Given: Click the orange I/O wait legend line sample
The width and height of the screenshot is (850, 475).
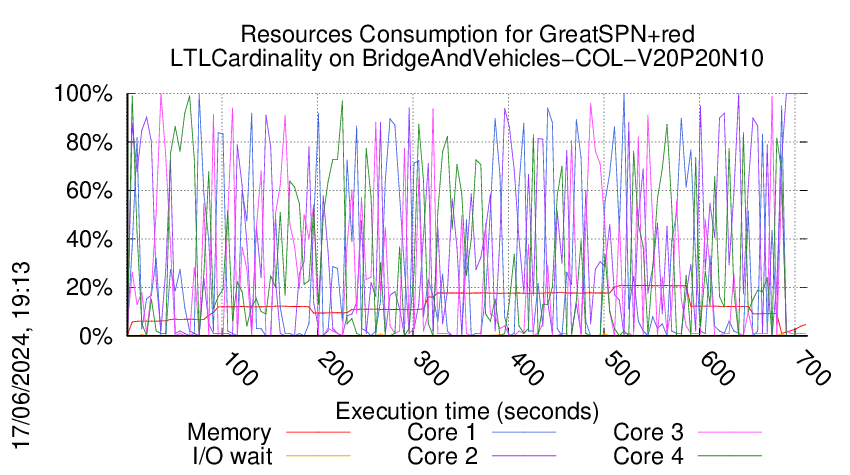Looking at the screenshot, I should (x=318, y=456).
